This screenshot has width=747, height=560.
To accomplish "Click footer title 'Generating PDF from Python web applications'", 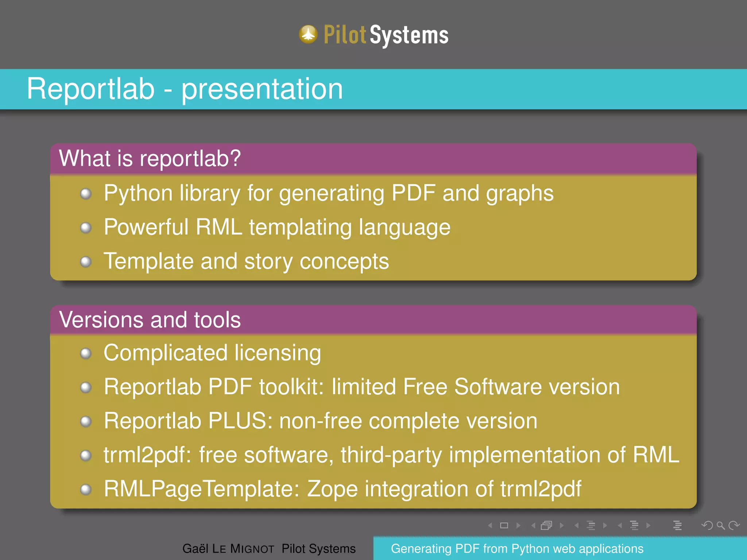I will [x=517, y=549].
